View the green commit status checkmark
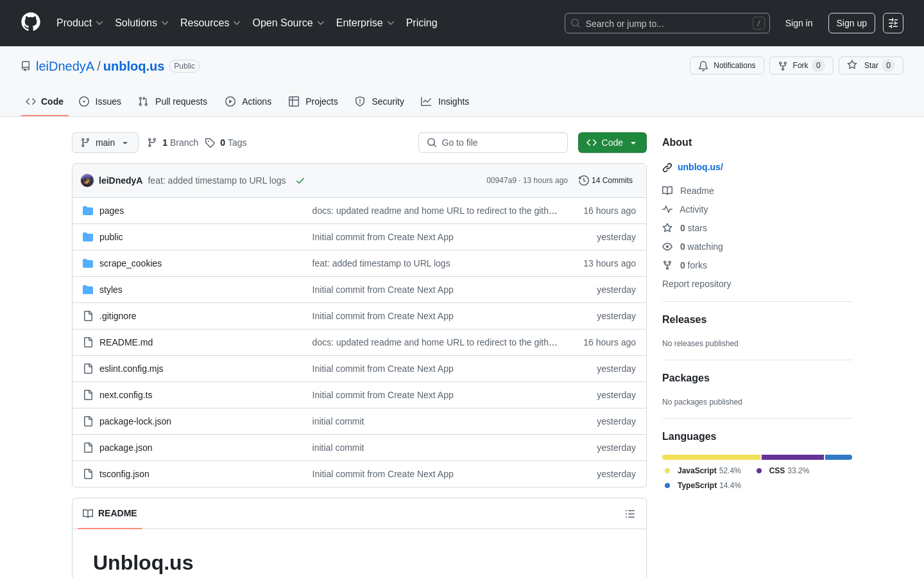Screen dimensions: 924x578 [x=300, y=180]
